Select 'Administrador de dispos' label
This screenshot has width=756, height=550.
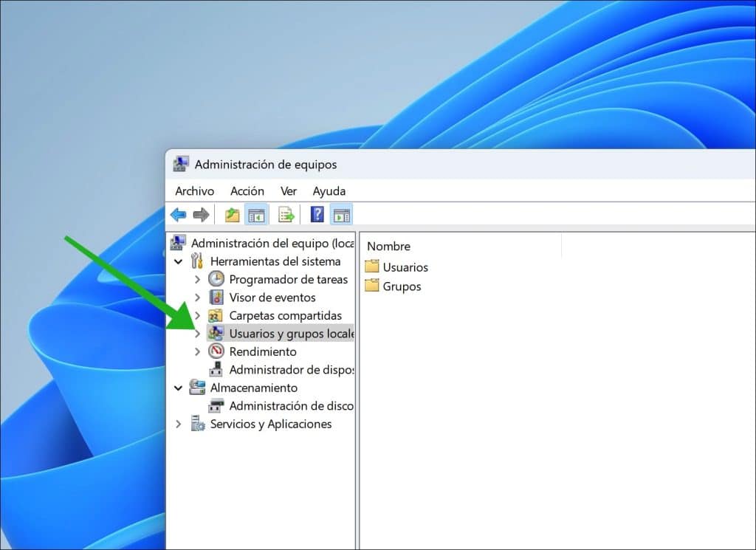click(292, 370)
